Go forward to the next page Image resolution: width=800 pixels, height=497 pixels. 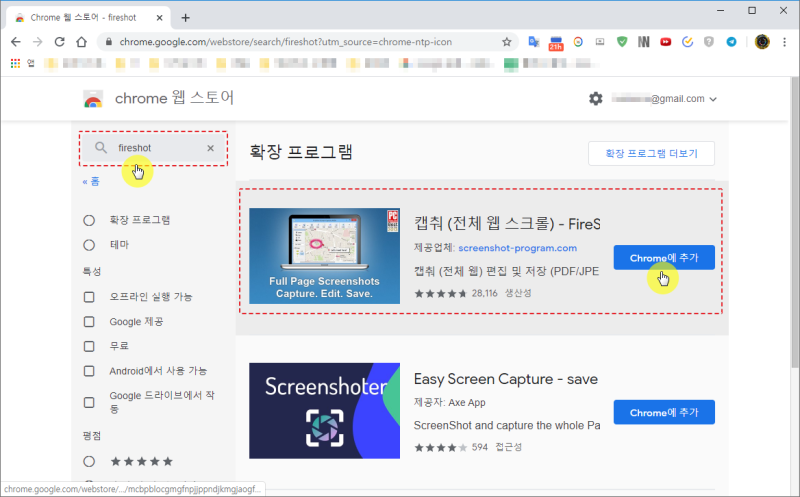pyautogui.click(x=38, y=42)
